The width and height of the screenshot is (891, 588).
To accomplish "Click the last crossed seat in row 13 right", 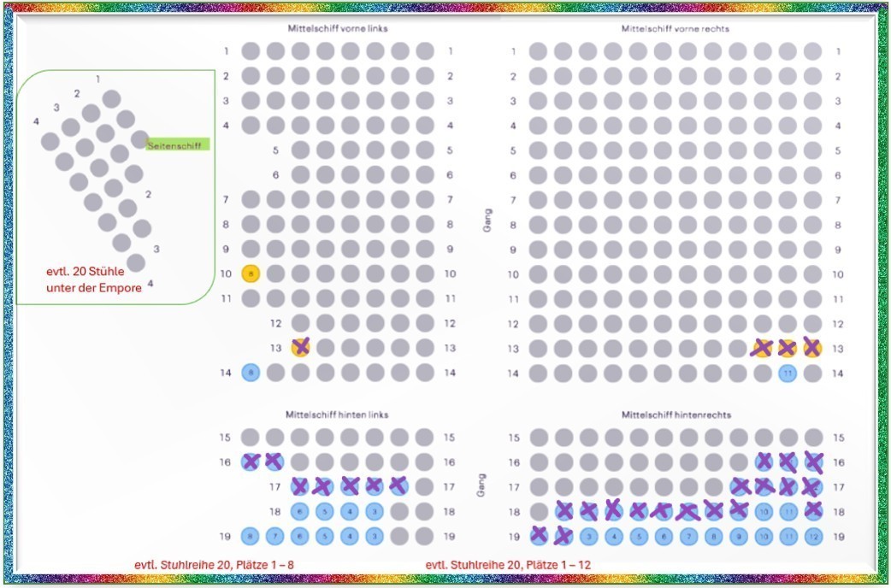I will 811,348.
